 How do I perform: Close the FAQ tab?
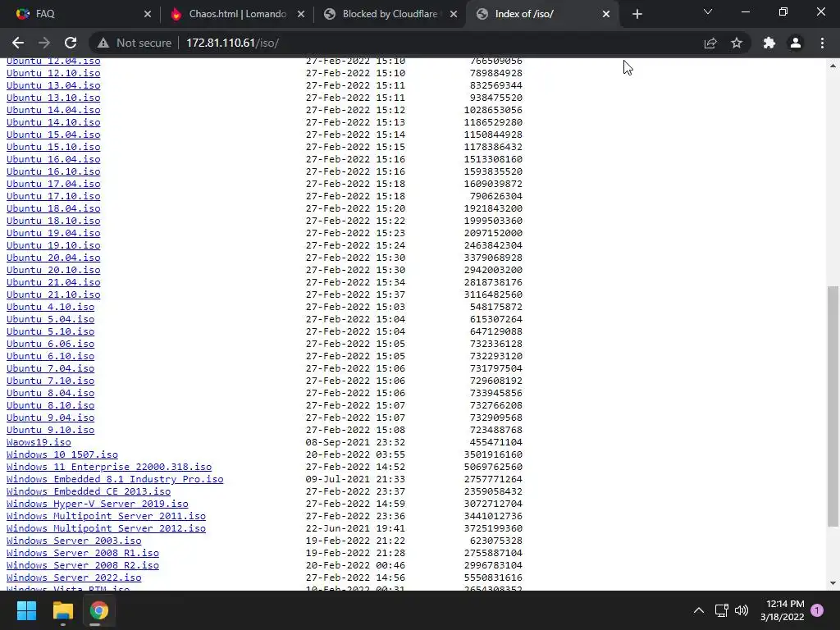click(148, 14)
